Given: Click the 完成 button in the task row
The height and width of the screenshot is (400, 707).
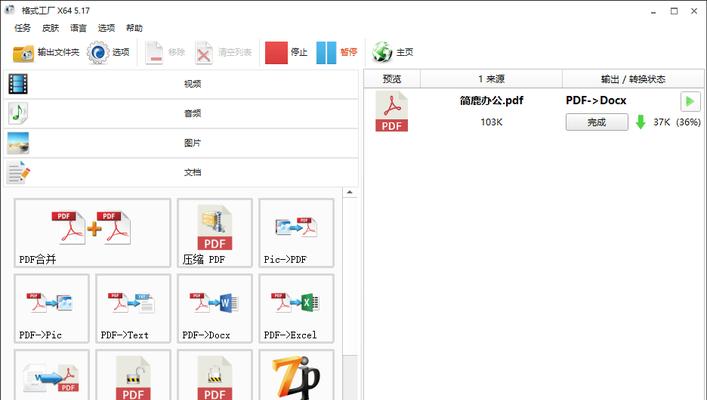Looking at the screenshot, I should click(x=597, y=122).
